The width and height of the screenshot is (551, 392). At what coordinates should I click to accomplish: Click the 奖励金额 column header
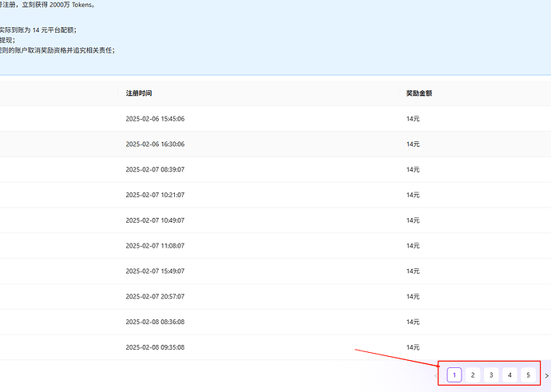pos(419,93)
